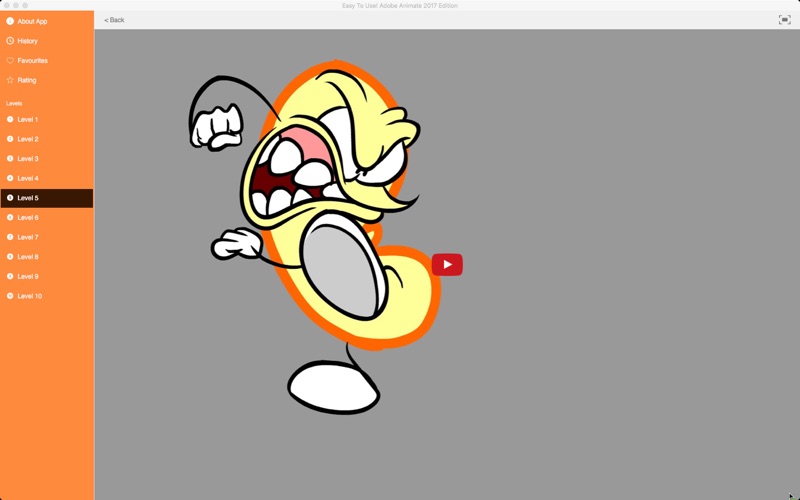This screenshot has height=500, width=800.
Task: Click the info icon beside About App
Action: pos(10,21)
